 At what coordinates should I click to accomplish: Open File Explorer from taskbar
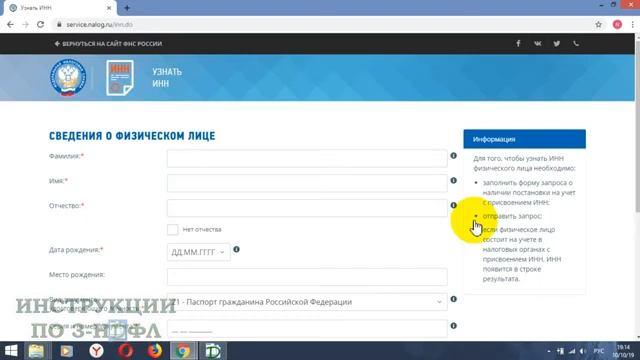36,351
